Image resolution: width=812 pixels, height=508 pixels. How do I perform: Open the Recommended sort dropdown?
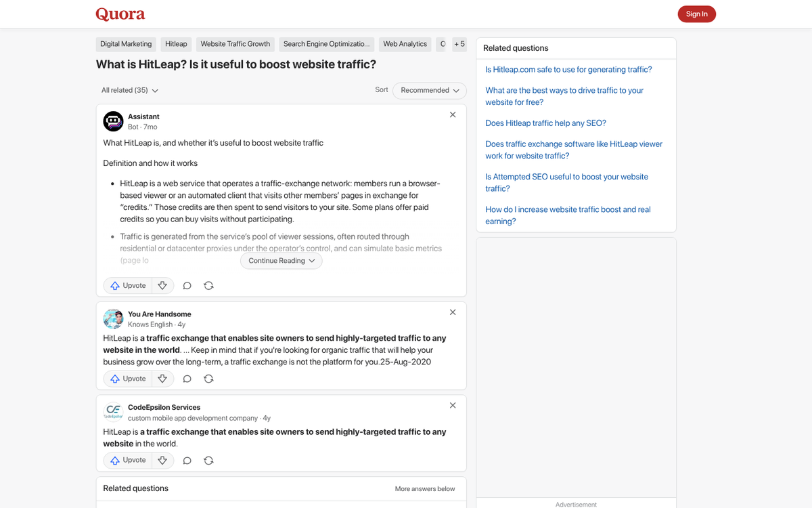(x=429, y=90)
